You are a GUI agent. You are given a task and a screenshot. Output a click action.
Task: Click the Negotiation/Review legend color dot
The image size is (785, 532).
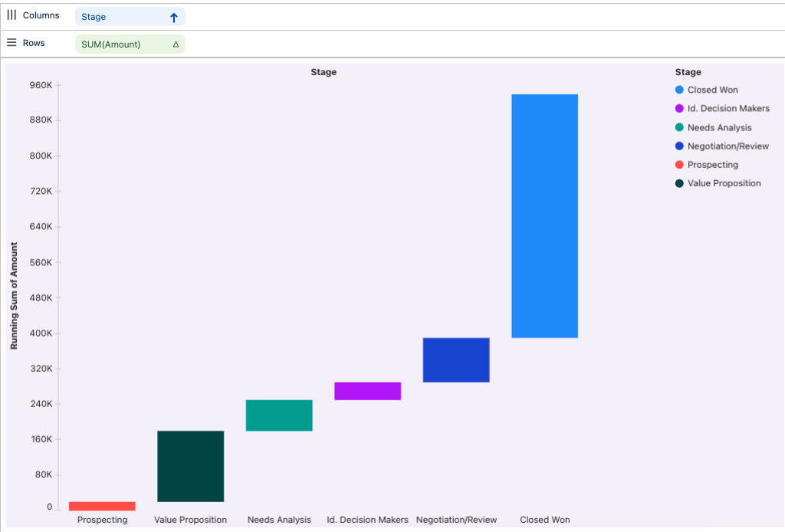click(x=679, y=146)
